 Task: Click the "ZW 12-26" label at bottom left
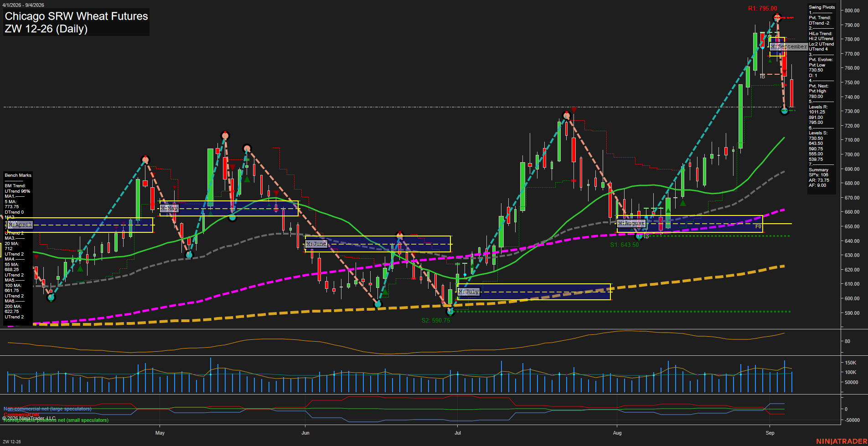pos(12,442)
